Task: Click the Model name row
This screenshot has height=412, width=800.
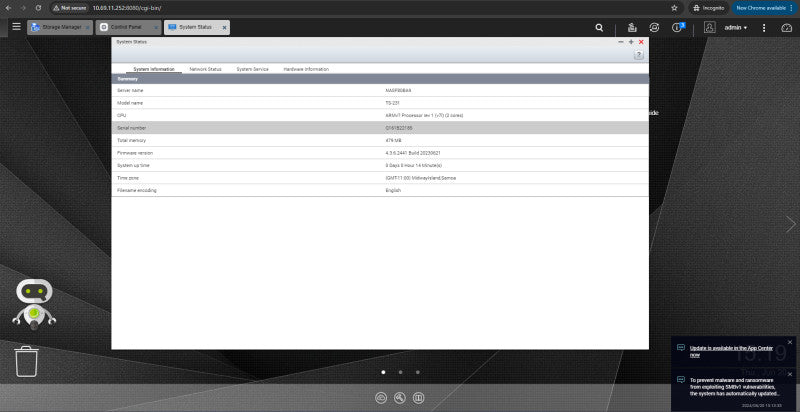Action: (x=380, y=103)
